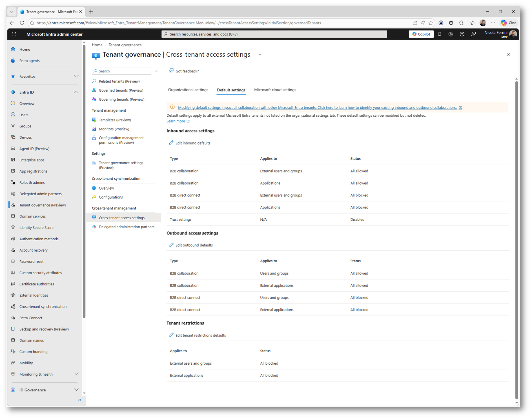Collapse the Entra ID section
This screenshot has height=419, width=532.
point(76,92)
